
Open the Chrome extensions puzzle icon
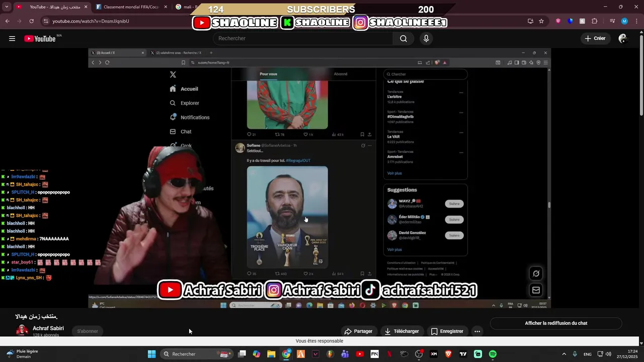point(595,21)
